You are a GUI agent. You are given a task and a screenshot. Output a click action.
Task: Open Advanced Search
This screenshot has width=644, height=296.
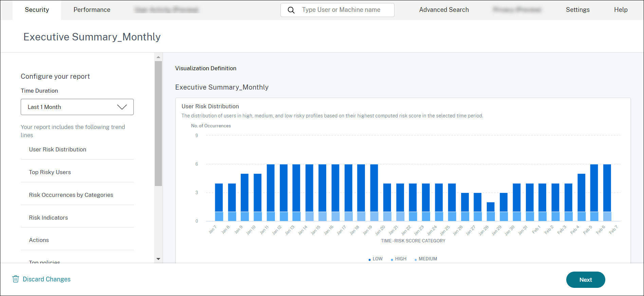[444, 10]
